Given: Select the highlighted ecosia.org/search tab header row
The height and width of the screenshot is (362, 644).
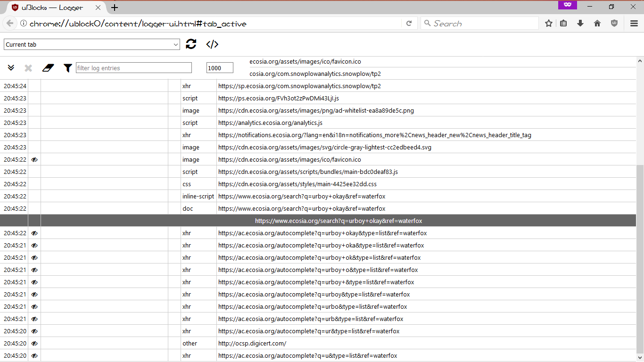Looking at the screenshot, I should pos(338,220).
